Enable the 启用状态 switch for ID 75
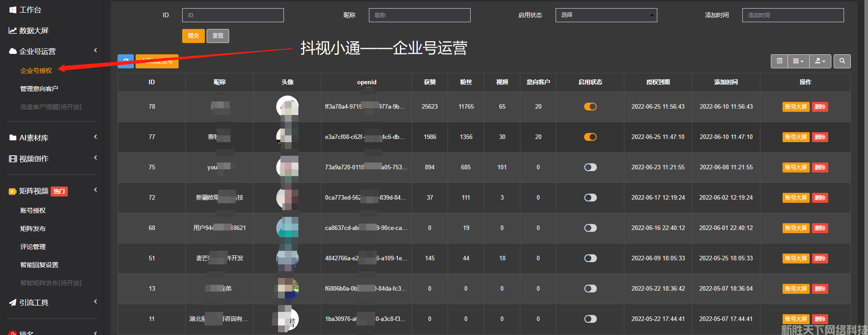 click(x=590, y=167)
